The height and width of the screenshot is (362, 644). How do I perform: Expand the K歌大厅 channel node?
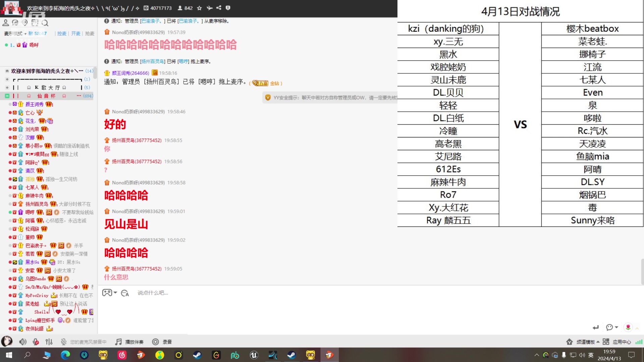(7, 87)
